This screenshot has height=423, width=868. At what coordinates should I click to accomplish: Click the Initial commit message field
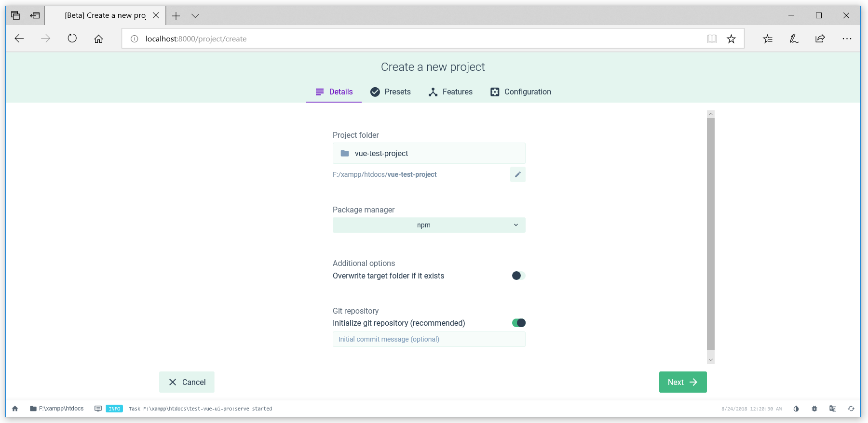click(429, 339)
